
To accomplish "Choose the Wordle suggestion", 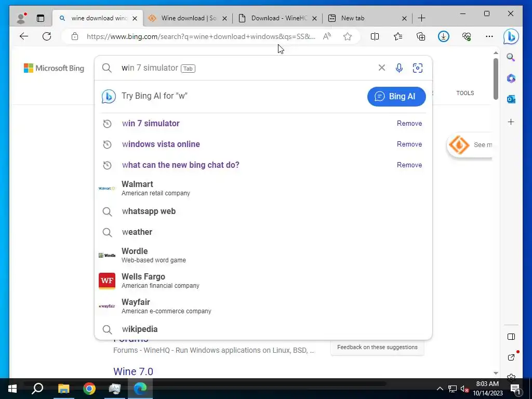I will click(263, 255).
